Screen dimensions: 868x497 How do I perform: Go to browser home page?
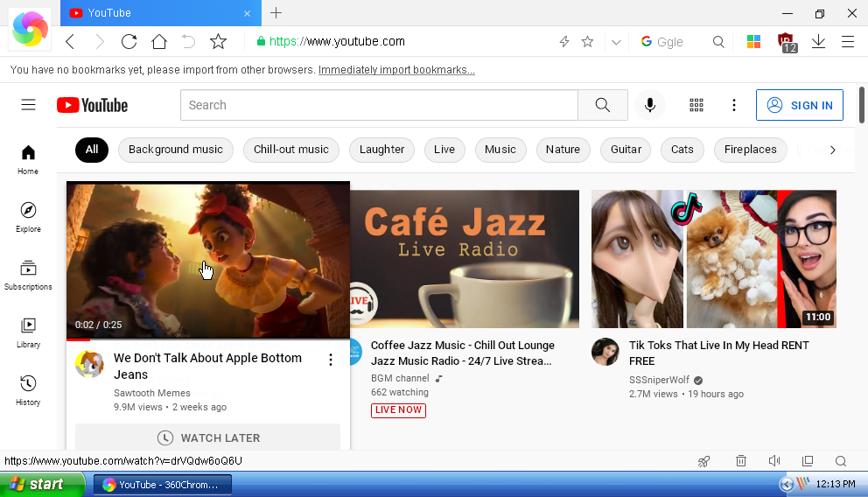coord(159,41)
